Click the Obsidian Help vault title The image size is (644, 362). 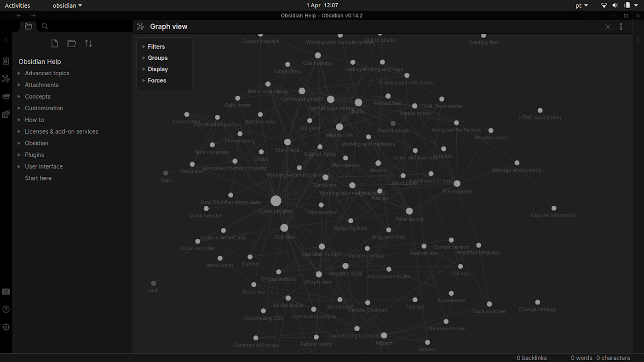coord(40,62)
